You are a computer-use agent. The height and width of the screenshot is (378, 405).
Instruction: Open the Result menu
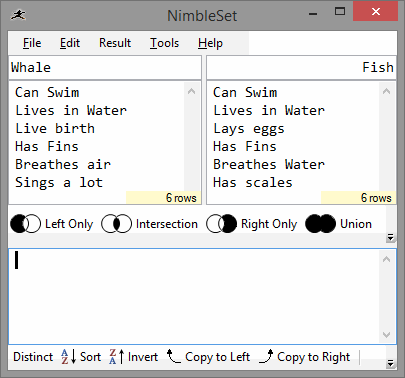tap(115, 43)
